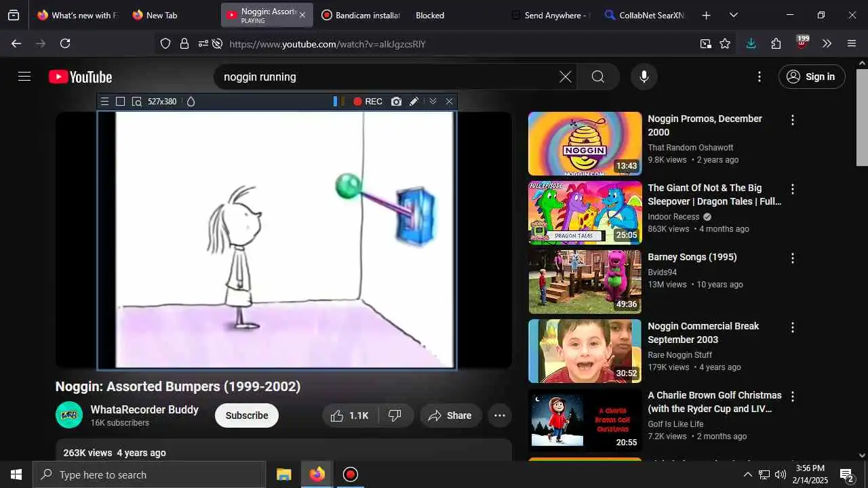Start voice search with the microphone
This screenshot has width=868, height=488.
pos(644,77)
